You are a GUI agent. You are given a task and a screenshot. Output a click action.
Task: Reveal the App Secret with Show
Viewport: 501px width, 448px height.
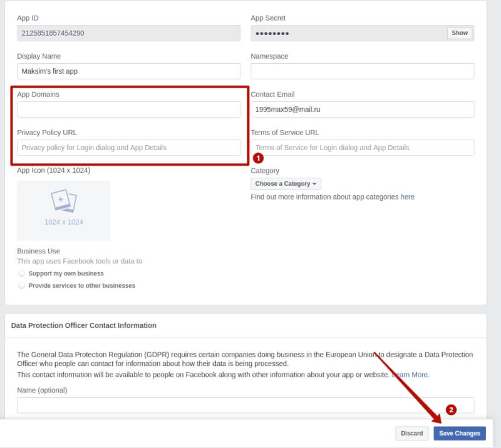(460, 33)
